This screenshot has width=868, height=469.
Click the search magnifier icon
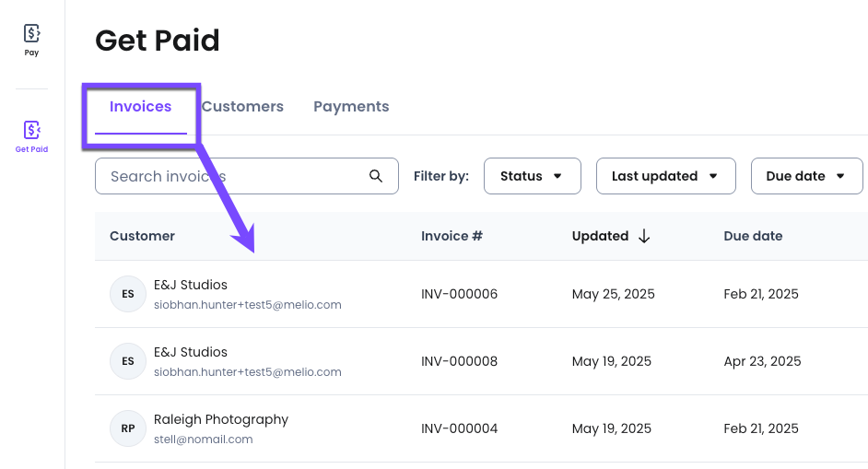(x=376, y=176)
